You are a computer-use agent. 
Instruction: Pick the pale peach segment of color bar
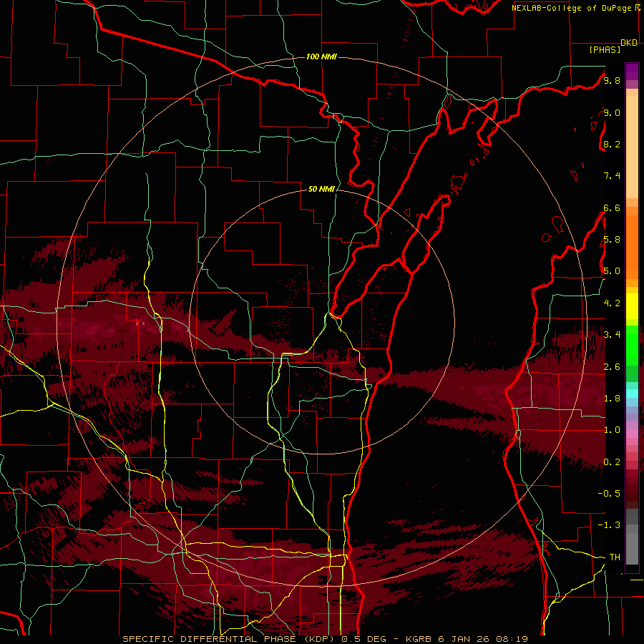pyautogui.click(x=632, y=147)
